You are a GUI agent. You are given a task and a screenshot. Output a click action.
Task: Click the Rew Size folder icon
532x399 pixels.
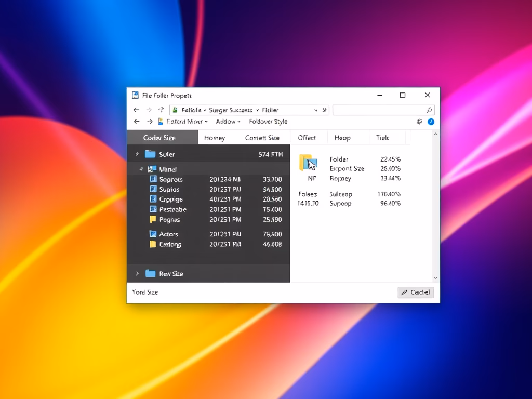tap(150, 273)
